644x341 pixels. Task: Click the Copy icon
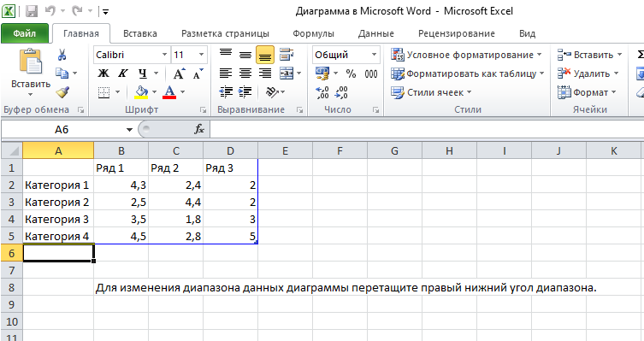(62, 73)
